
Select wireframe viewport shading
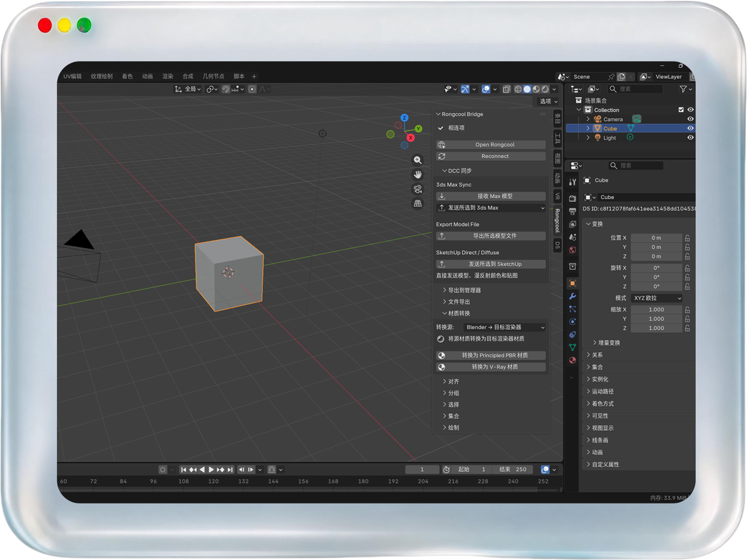pyautogui.click(x=518, y=89)
